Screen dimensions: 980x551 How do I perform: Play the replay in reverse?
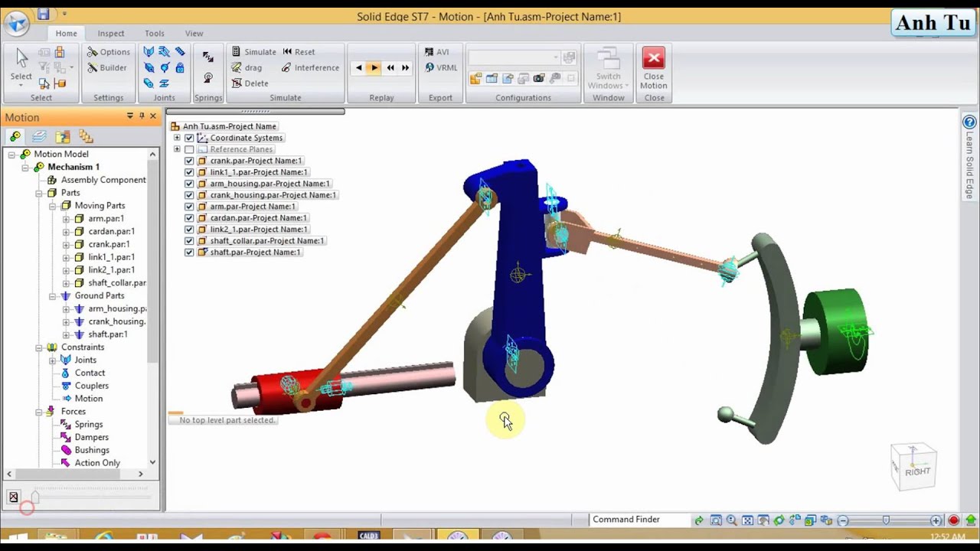[358, 67]
